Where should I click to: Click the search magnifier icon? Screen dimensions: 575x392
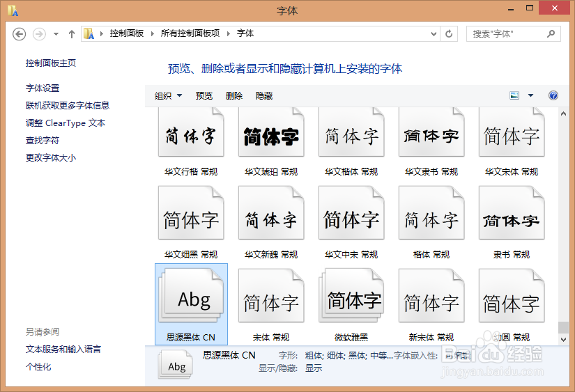click(x=551, y=34)
